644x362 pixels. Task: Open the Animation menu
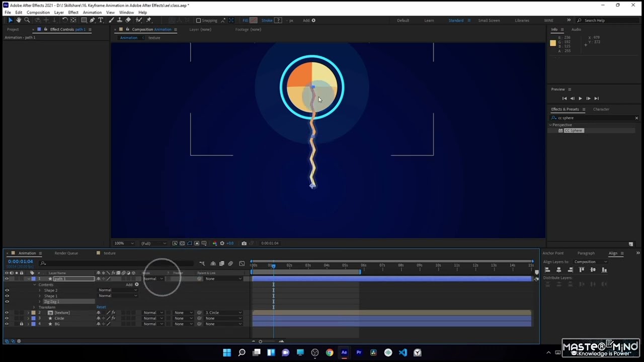(x=92, y=12)
